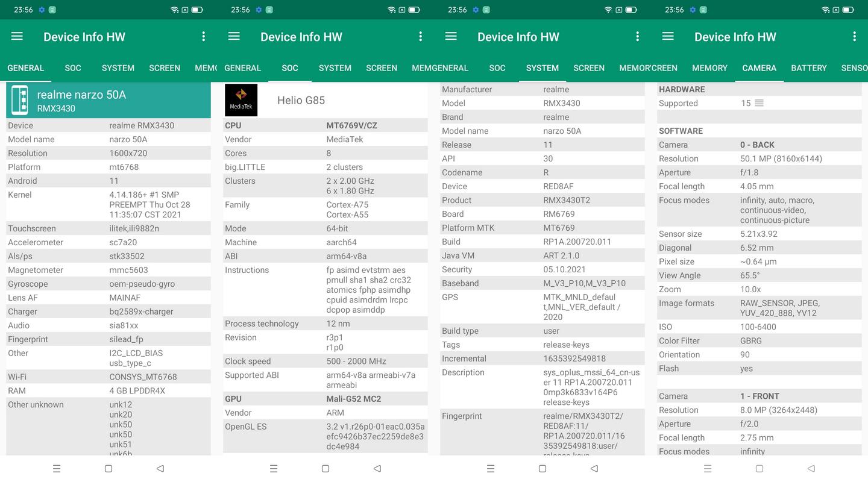This screenshot has height=482, width=868.
Task: Select the Family Cortex-A75 row
Action: pos(325,210)
